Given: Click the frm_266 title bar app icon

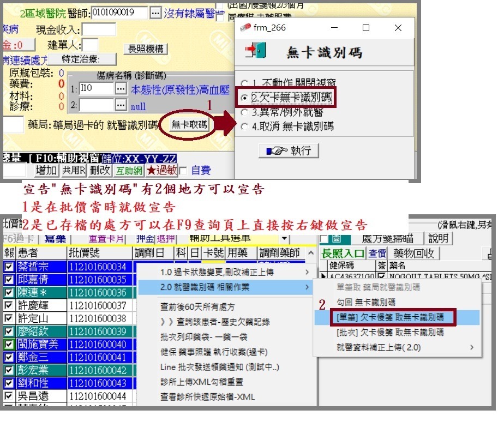Looking at the screenshot, I should click(x=245, y=28).
